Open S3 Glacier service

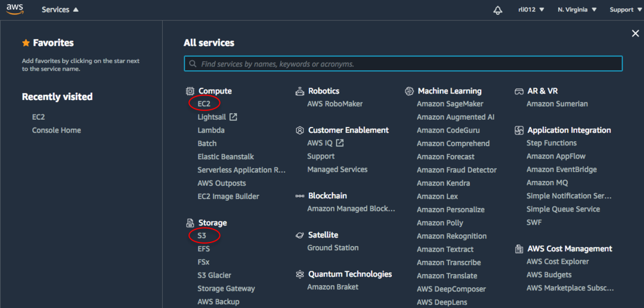coord(215,275)
